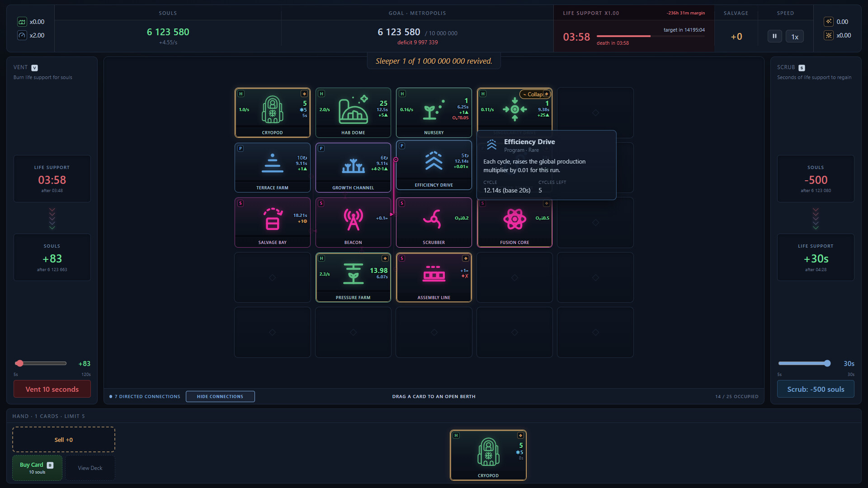Click the V hotkey badge beside Vent
The image size is (868, 488).
tap(34, 68)
